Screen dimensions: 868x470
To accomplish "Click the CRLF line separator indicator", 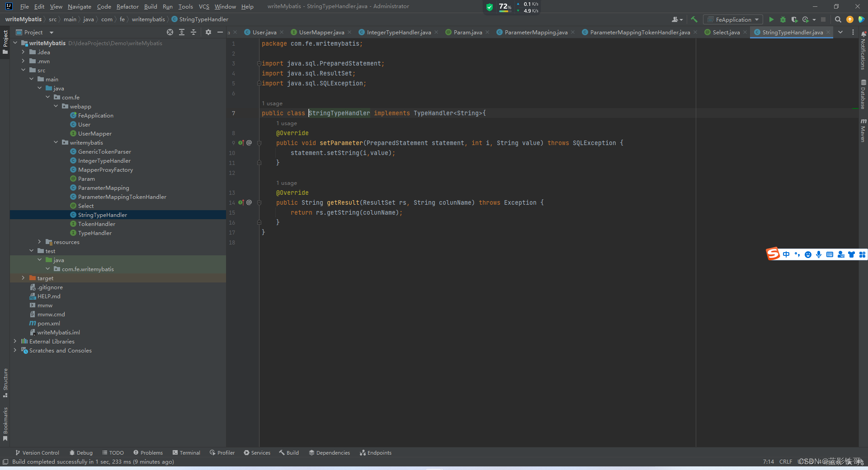I will [786, 461].
